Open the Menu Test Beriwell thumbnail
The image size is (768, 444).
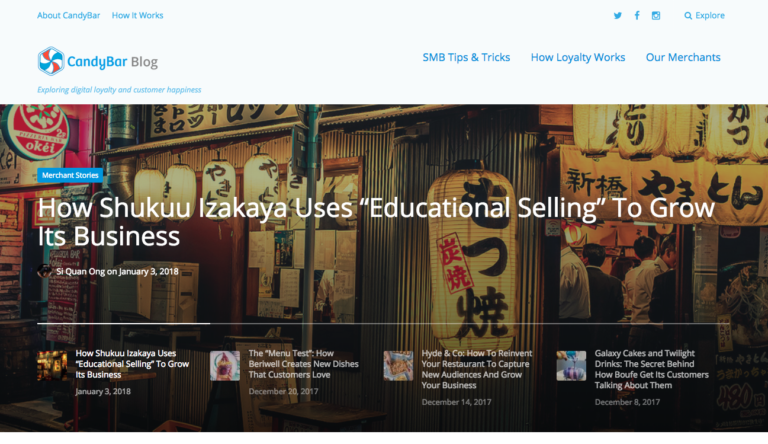[x=225, y=366]
